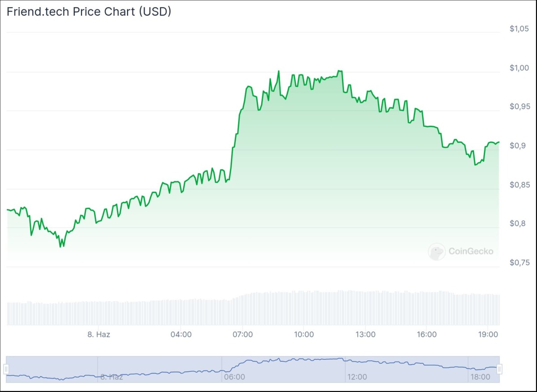The width and height of the screenshot is (537, 392).
Task: Click 12:00 marker in range navigator
Action: (x=357, y=377)
